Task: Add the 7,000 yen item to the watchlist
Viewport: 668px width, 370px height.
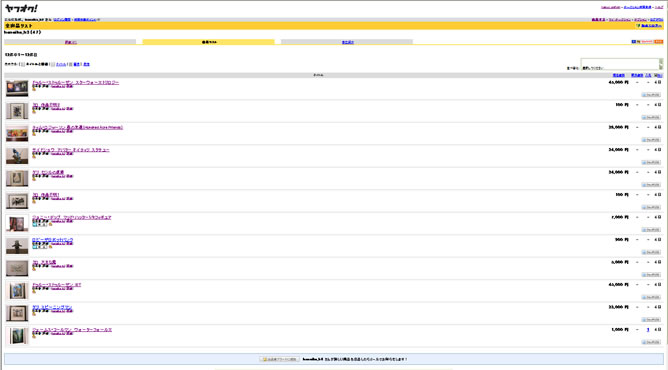Action: [651, 230]
